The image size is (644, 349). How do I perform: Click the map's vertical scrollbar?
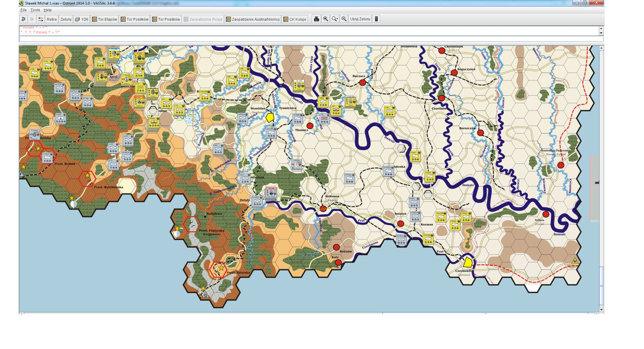pos(602,179)
